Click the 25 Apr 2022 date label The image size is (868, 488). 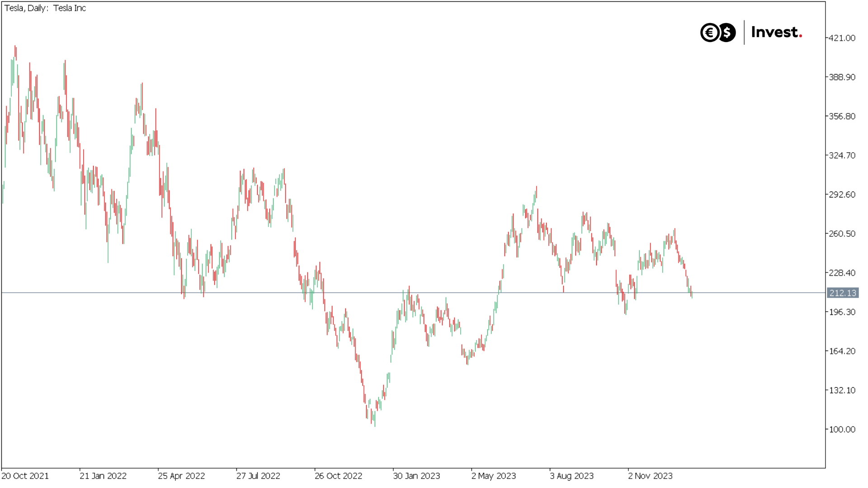[x=181, y=476]
